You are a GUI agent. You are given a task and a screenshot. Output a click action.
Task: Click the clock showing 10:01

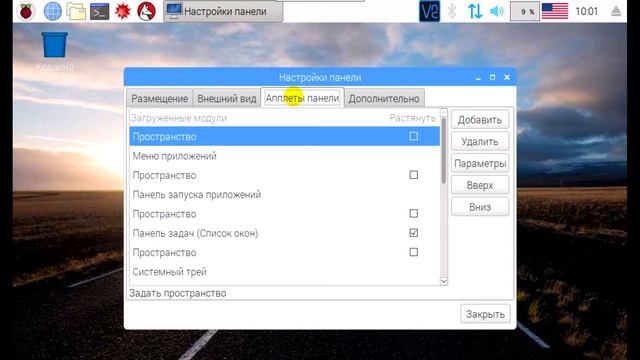587,11
